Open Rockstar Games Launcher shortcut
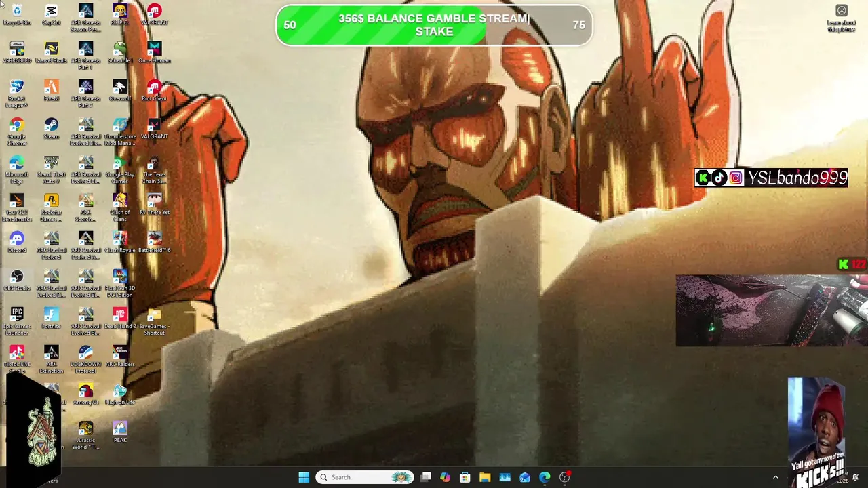The image size is (868, 488). click(52, 208)
